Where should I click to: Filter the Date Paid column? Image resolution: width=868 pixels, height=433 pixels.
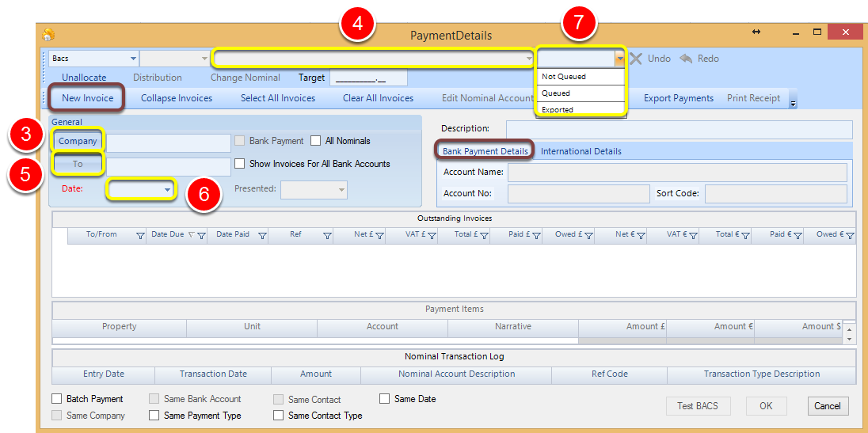[x=262, y=236]
